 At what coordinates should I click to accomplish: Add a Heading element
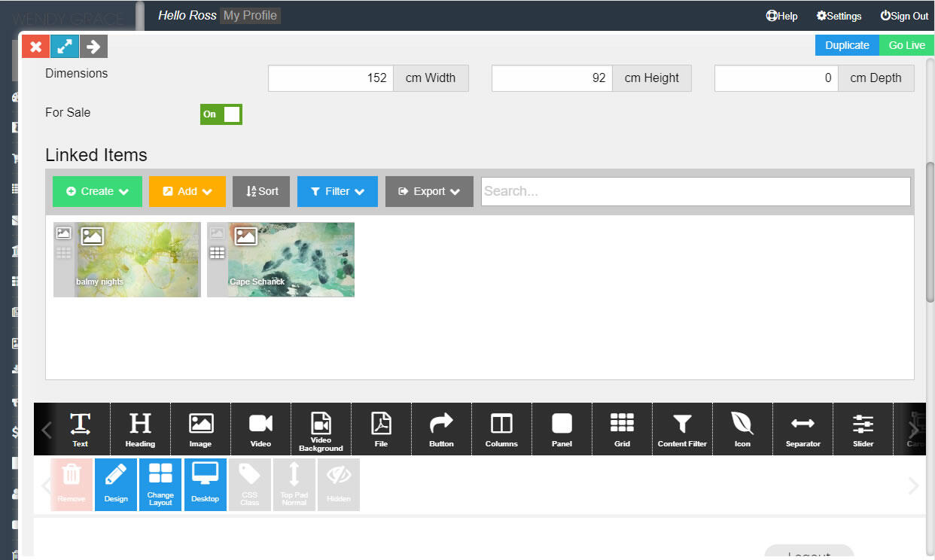pyautogui.click(x=140, y=429)
